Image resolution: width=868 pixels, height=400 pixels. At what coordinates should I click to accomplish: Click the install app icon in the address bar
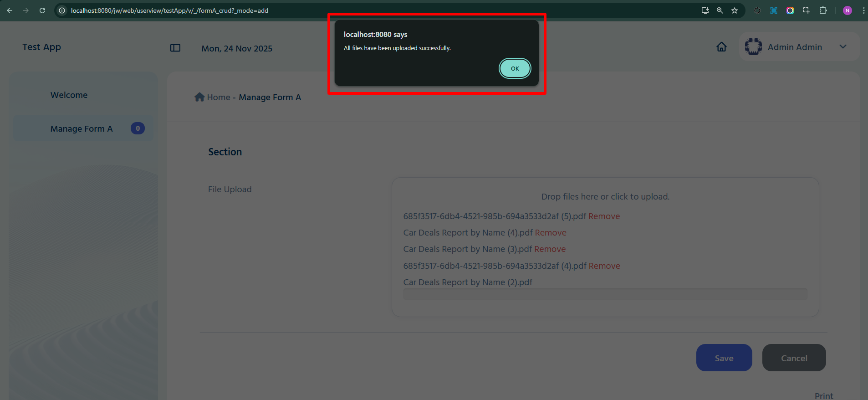[x=705, y=10]
